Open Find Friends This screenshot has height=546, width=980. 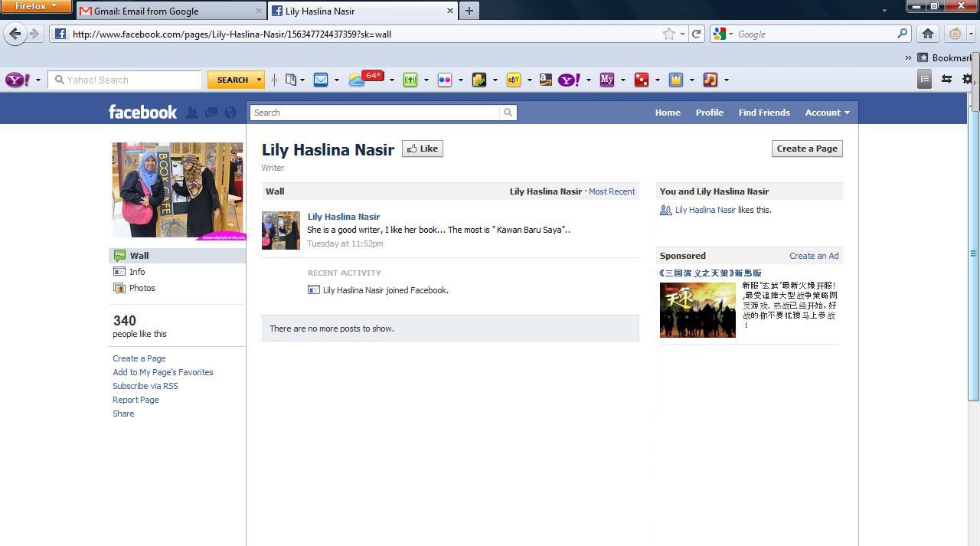pyautogui.click(x=764, y=113)
